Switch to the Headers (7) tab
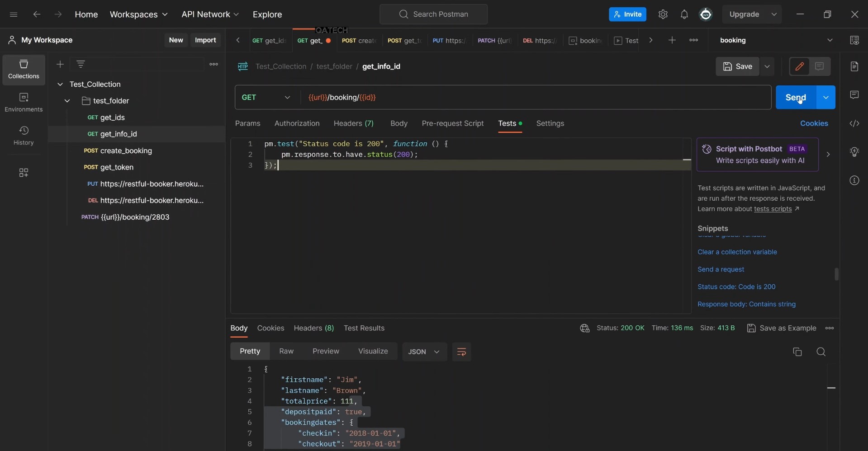 (x=353, y=123)
